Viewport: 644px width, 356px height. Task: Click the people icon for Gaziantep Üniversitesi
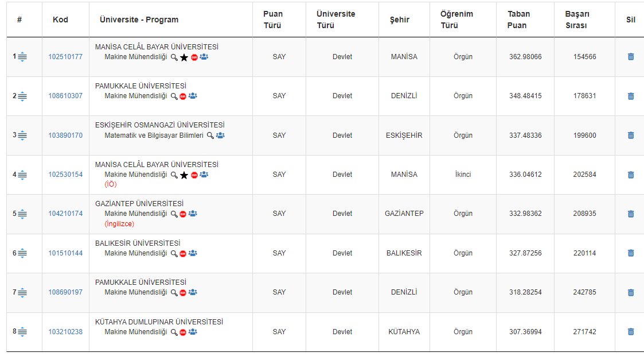193,214
